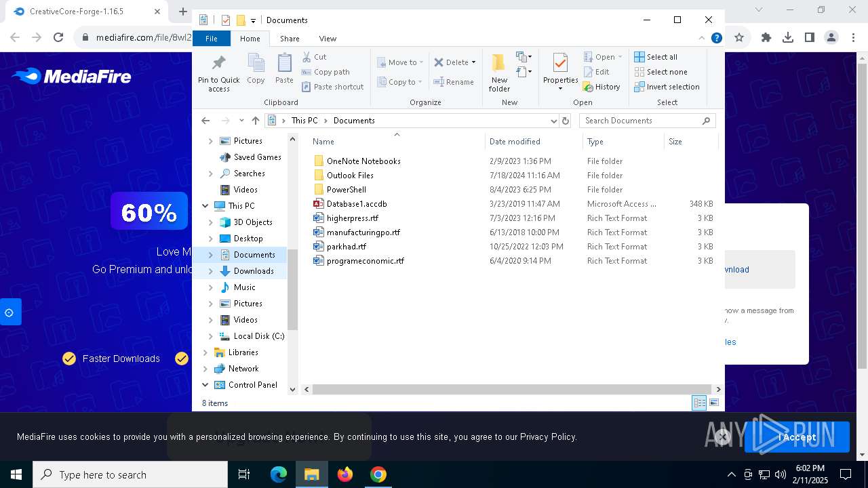The image size is (868, 488).
Task: Click Select all
Action: coord(656,57)
